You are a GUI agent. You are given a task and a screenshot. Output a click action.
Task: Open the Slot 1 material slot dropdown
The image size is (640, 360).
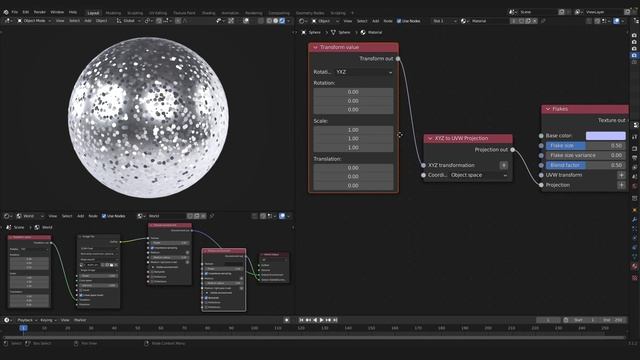[x=445, y=21]
